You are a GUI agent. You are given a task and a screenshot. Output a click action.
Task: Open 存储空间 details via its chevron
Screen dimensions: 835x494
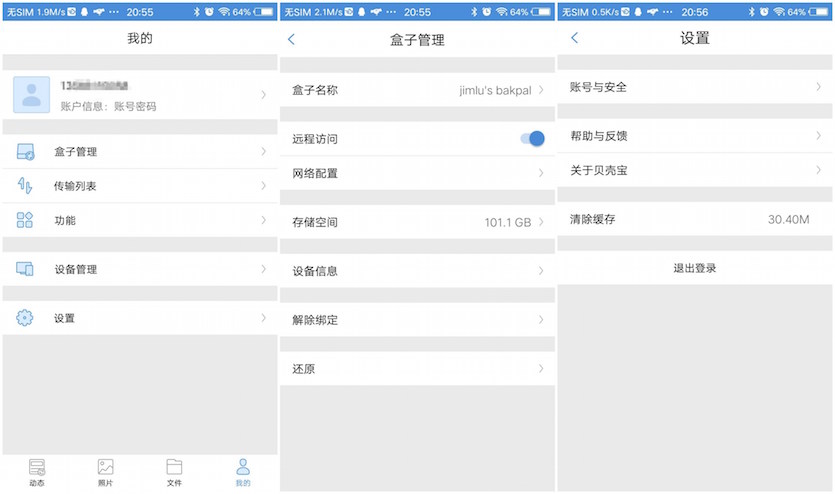(x=540, y=222)
